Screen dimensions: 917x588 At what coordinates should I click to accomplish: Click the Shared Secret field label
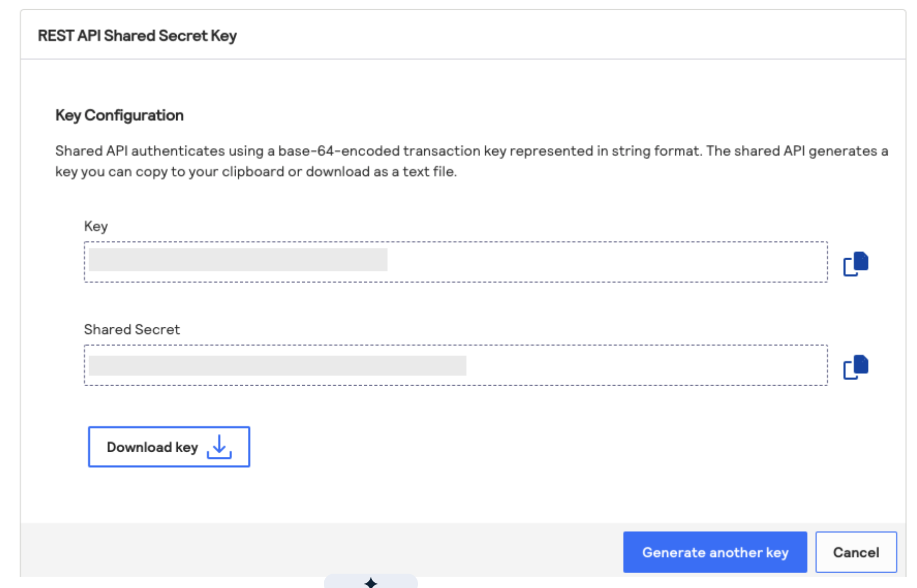click(132, 329)
